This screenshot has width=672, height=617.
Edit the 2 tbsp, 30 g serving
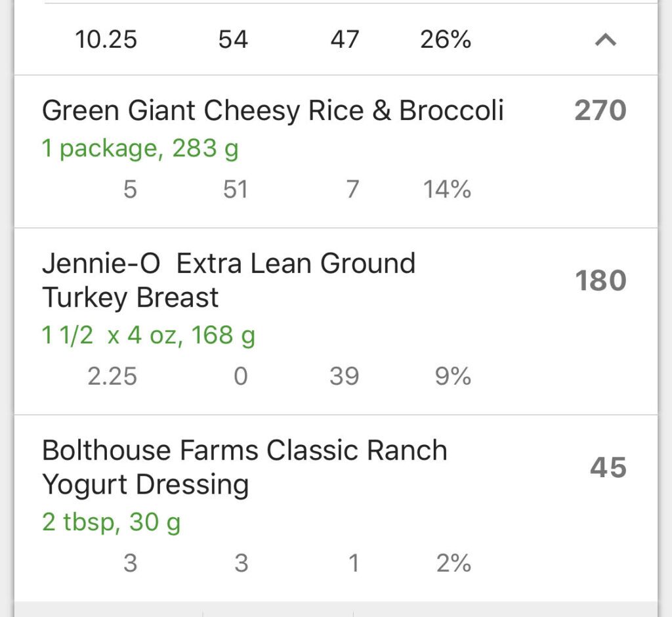[112, 522]
